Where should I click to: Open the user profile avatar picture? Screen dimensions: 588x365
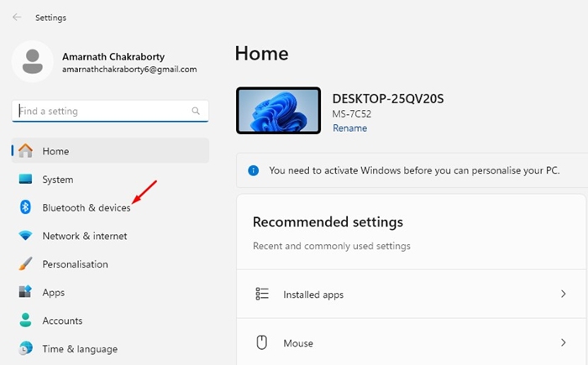[33, 61]
